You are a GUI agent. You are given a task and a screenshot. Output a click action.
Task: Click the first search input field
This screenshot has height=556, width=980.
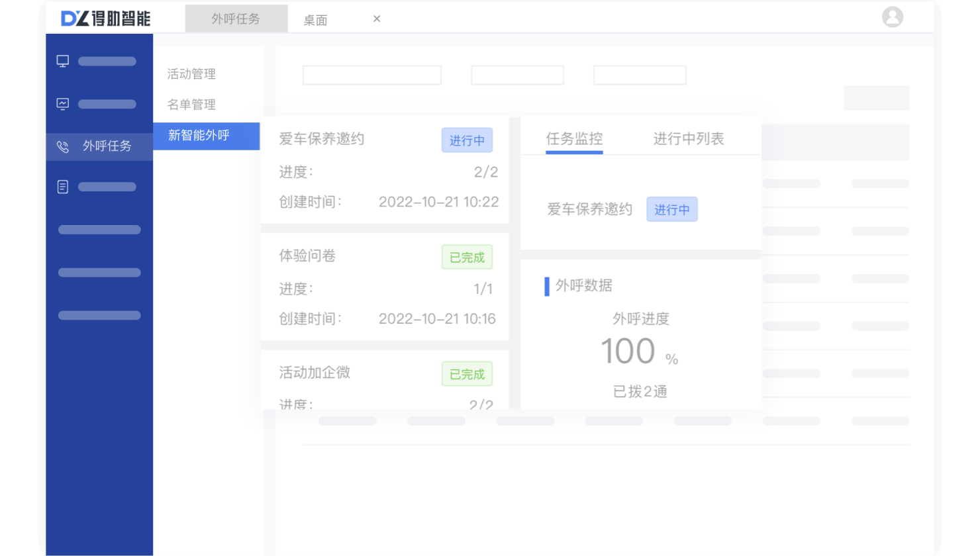[x=371, y=75]
